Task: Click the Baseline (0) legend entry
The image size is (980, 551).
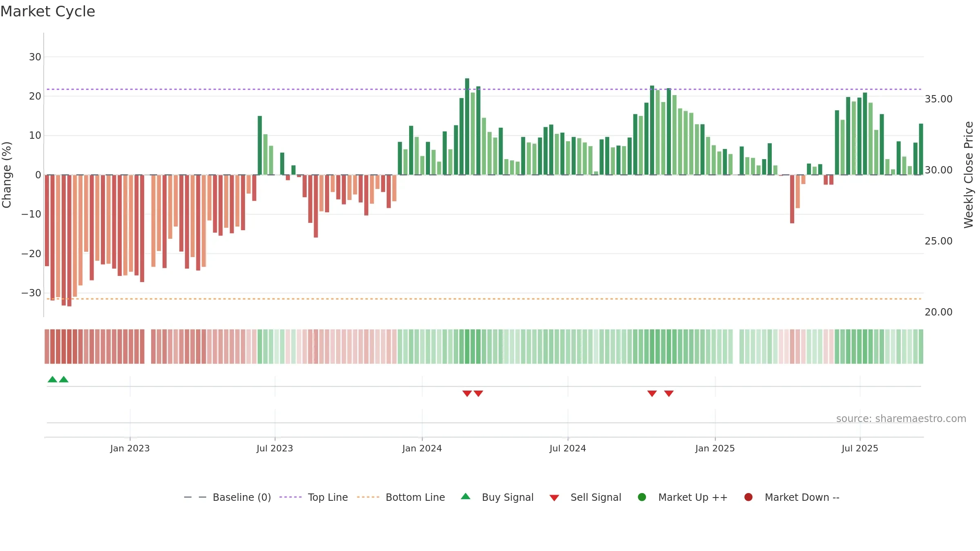Action: click(x=227, y=497)
